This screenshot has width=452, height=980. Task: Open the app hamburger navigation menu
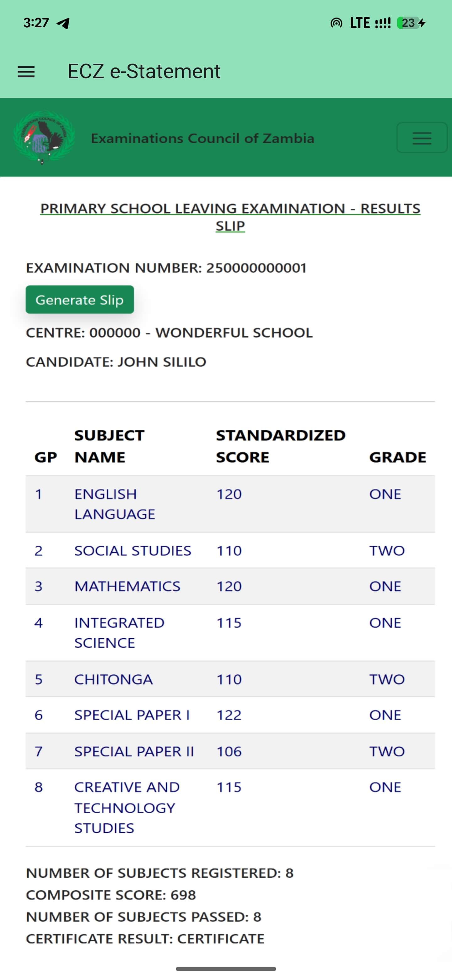(26, 72)
